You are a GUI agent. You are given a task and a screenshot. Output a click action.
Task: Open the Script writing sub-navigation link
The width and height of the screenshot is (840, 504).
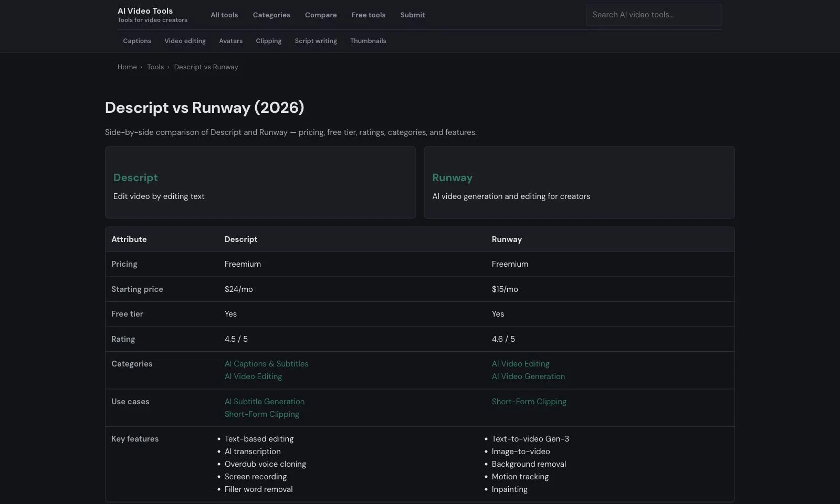(x=316, y=41)
